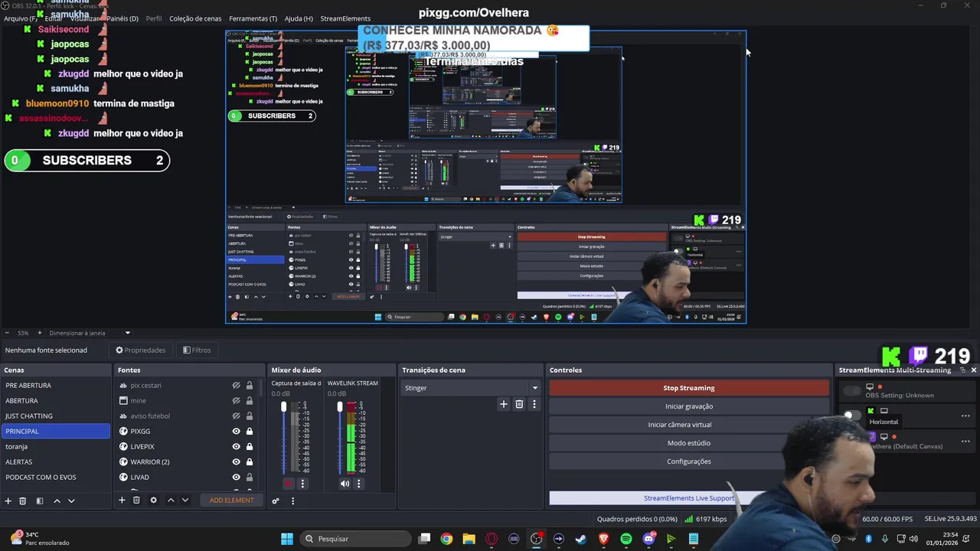
Task: Hide the WARRIOR (2) source
Action: point(237,461)
